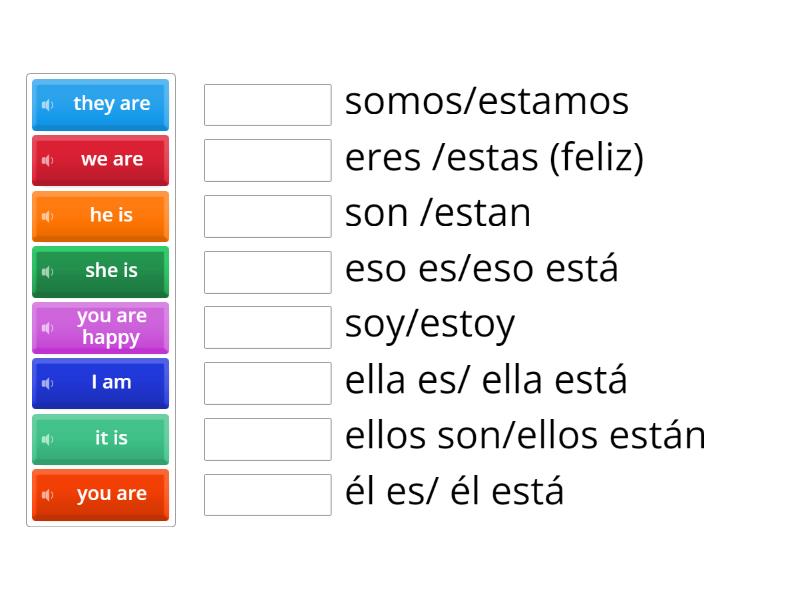Select the orange "you are" tile

tap(105, 494)
